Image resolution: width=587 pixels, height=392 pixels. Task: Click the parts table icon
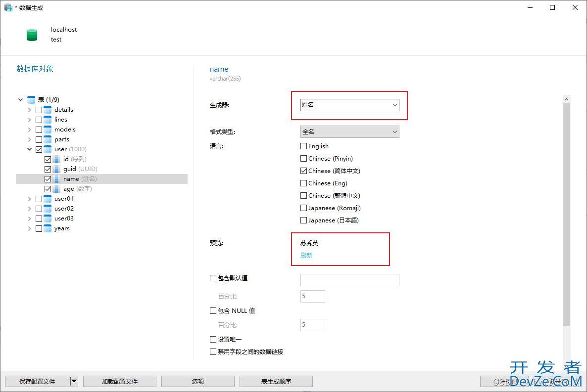[x=48, y=139]
